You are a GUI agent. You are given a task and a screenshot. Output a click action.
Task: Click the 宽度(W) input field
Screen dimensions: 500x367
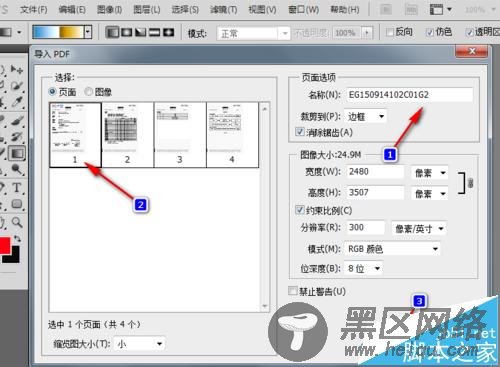(375, 172)
